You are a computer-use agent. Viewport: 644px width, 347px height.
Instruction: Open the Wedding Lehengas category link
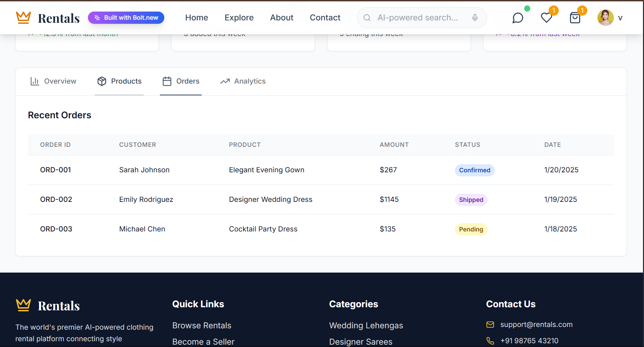(366, 326)
